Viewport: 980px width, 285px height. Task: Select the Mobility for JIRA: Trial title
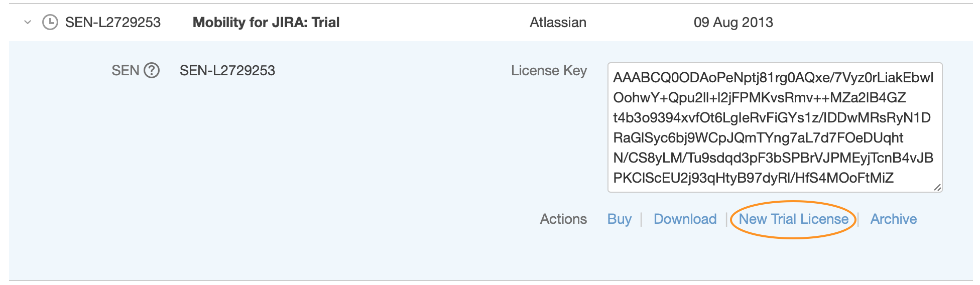pos(266,22)
